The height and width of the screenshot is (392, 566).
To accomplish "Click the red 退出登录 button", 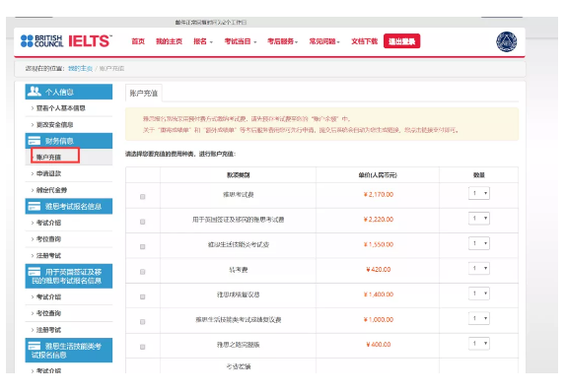I will pos(401,41).
